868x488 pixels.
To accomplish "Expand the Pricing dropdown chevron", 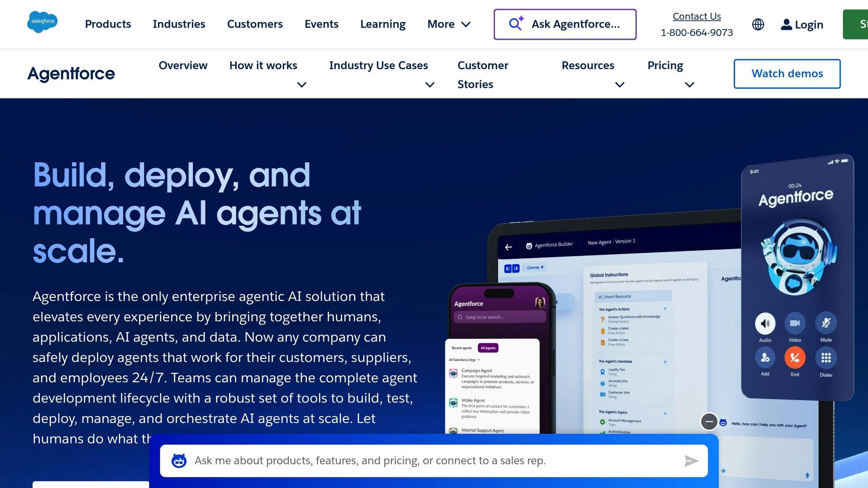I will click(x=690, y=85).
